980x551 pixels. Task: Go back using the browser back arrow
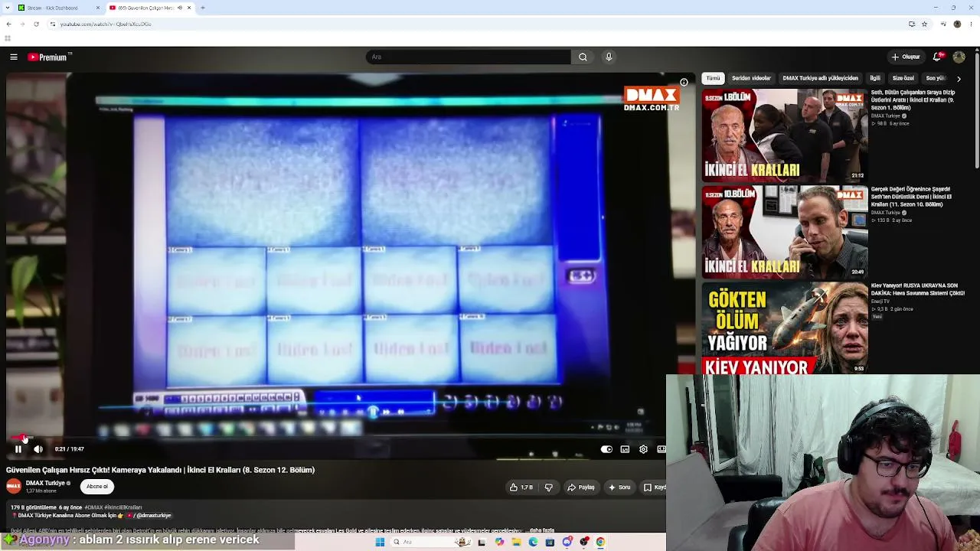tap(8, 24)
